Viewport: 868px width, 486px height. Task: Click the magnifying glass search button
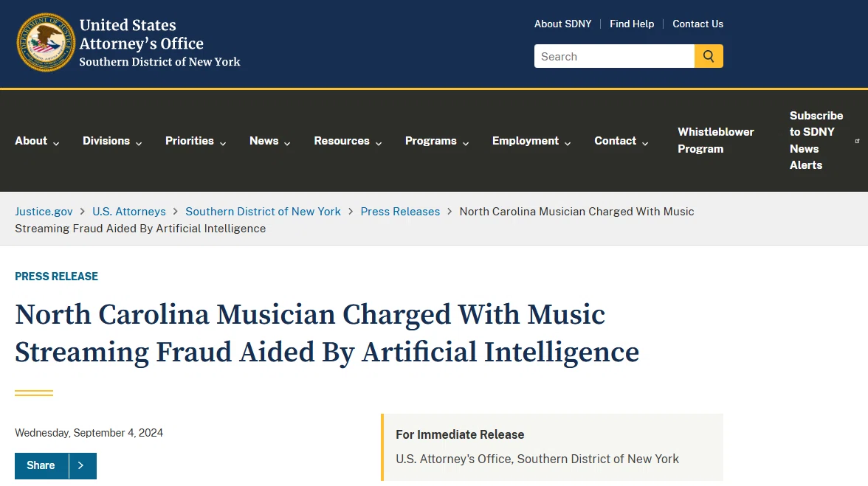pyautogui.click(x=709, y=56)
